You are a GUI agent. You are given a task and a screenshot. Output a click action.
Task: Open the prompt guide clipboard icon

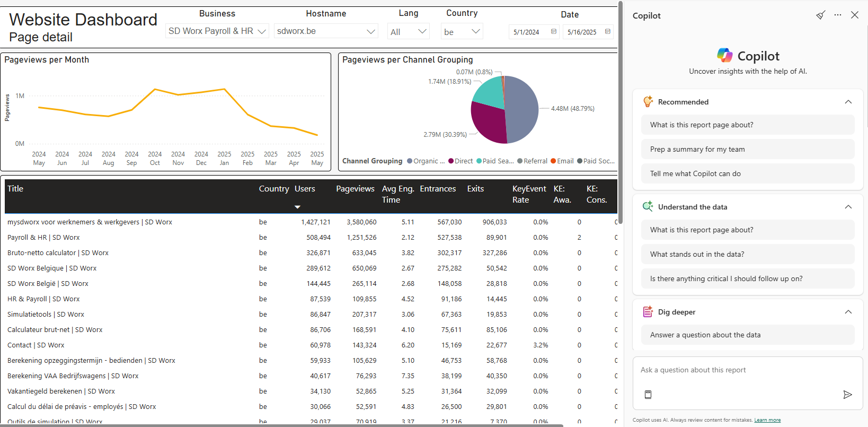click(648, 395)
